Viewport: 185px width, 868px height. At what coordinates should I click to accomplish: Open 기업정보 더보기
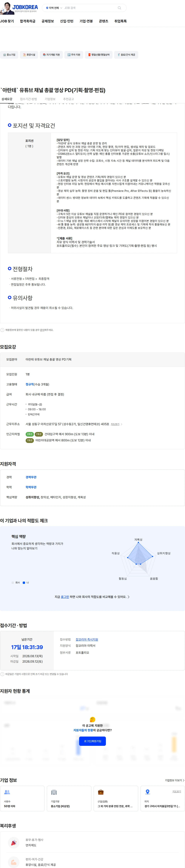[x=175, y=780]
